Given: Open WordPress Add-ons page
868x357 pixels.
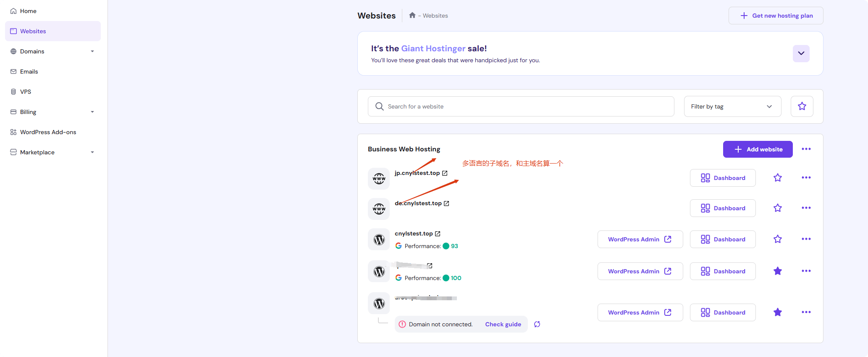Looking at the screenshot, I should click(53, 132).
